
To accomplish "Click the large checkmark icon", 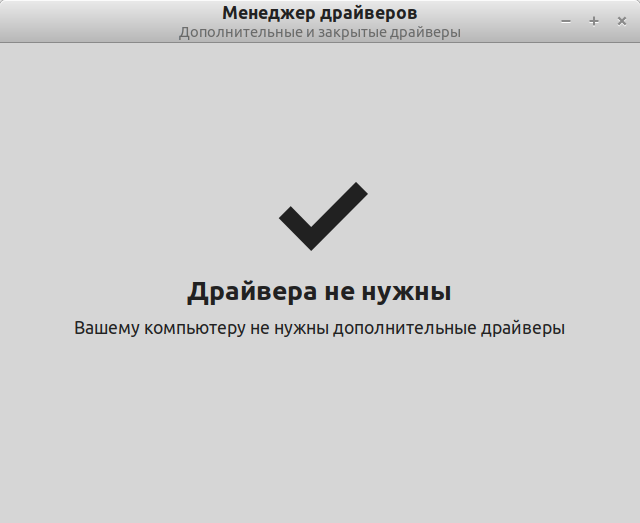I will click(x=323, y=216).
